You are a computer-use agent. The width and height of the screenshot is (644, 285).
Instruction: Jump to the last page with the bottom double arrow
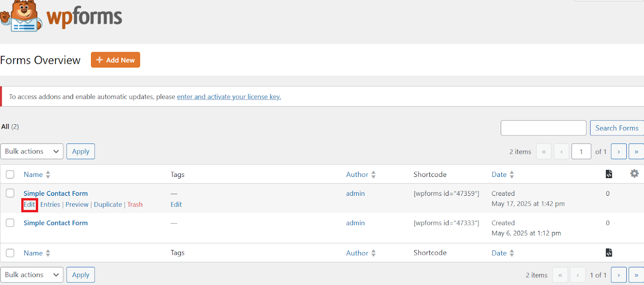[636, 275]
